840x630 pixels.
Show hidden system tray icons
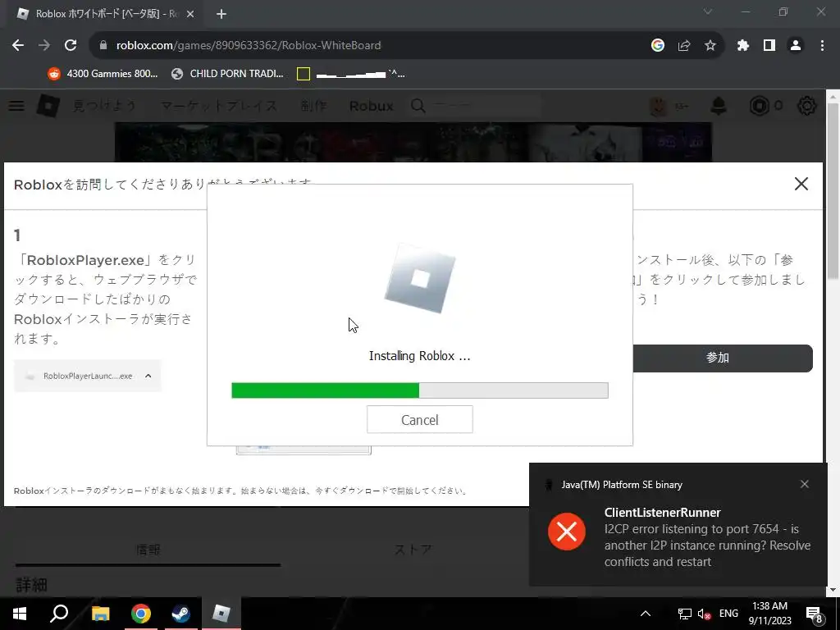pos(646,614)
